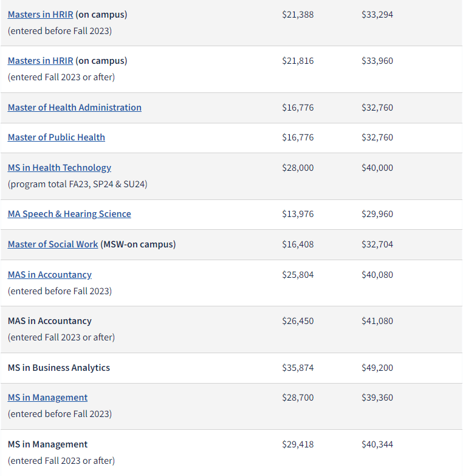Click $40,344 MS Management tuition amount
Viewport: 463px width, 476px height.
tap(377, 444)
